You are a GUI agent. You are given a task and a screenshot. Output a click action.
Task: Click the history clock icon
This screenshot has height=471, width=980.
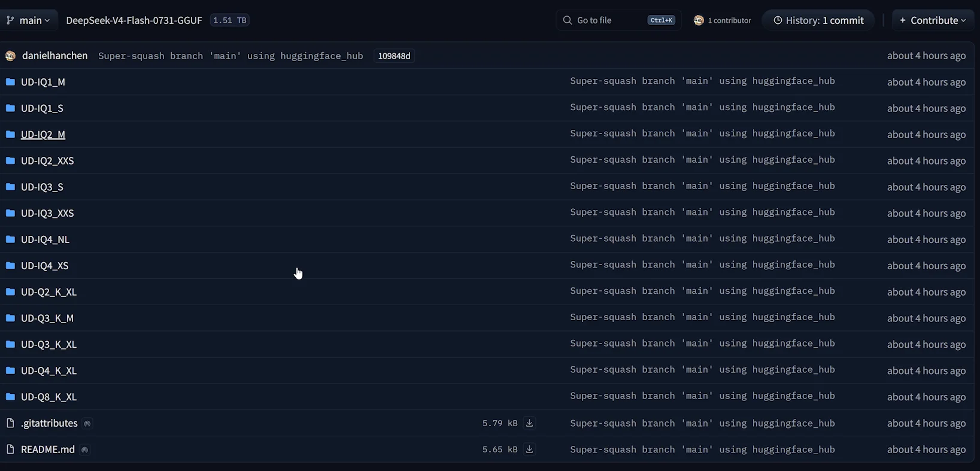(778, 20)
